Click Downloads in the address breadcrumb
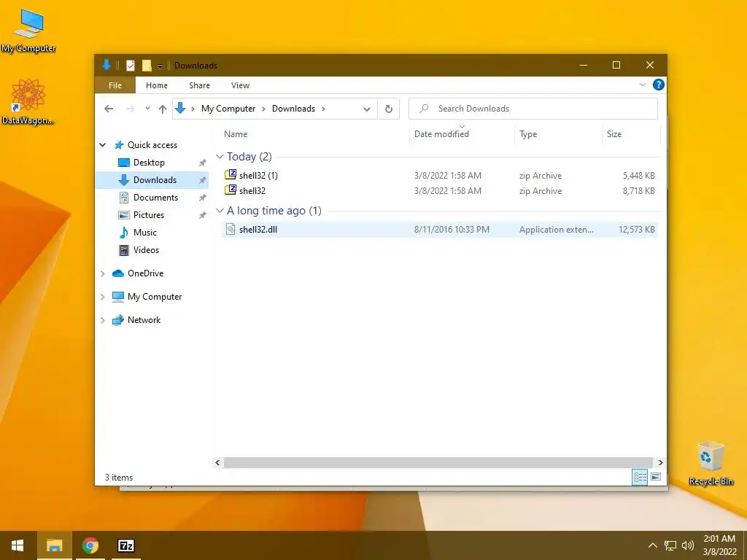The width and height of the screenshot is (747, 560). [x=293, y=109]
